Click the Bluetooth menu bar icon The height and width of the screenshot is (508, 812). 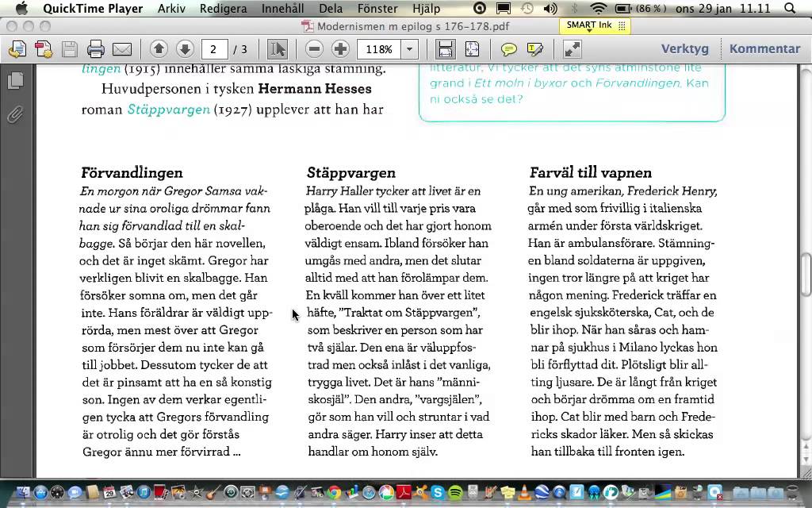click(574, 8)
